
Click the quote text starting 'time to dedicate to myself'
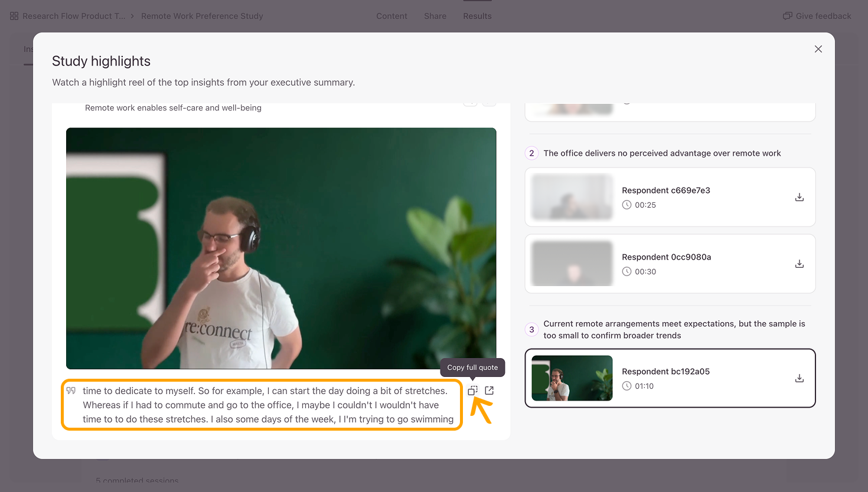coord(268,405)
